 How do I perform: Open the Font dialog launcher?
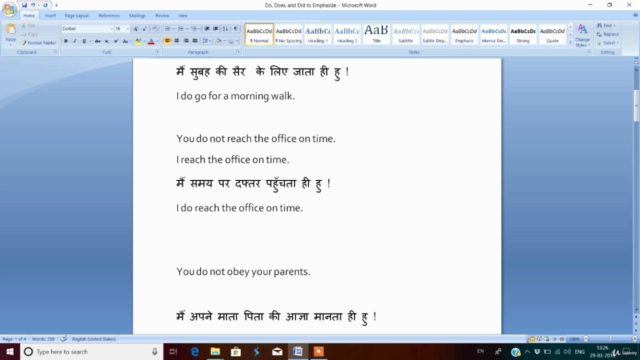coord(157,52)
